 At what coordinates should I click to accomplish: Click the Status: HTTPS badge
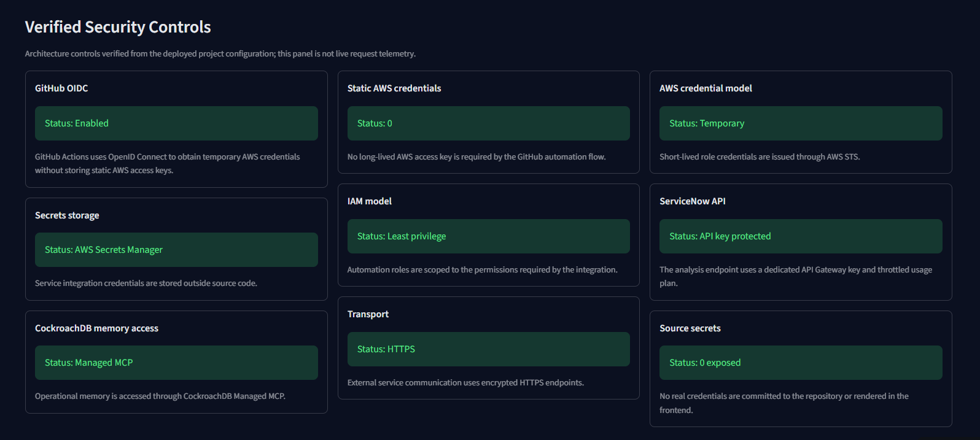click(489, 349)
